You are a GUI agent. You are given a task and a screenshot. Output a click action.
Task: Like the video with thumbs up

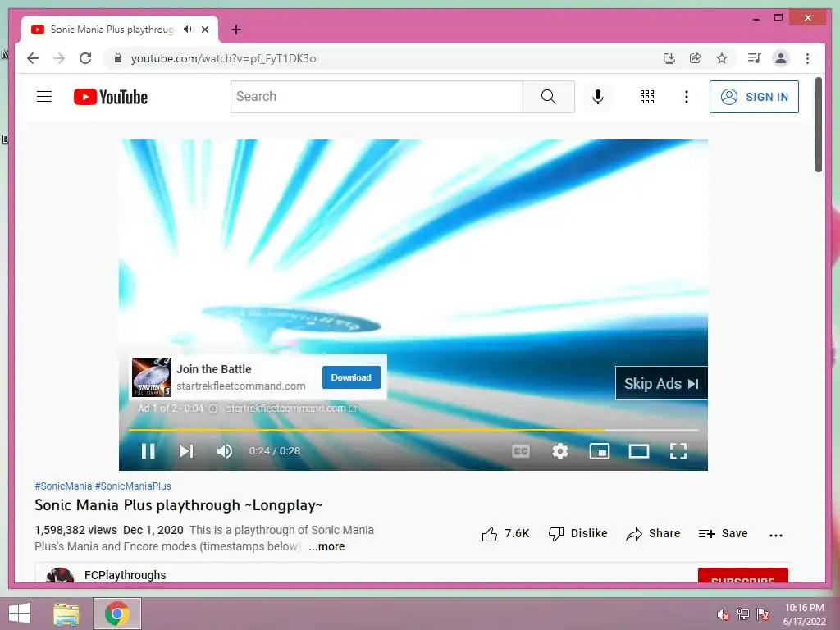[505, 533]
